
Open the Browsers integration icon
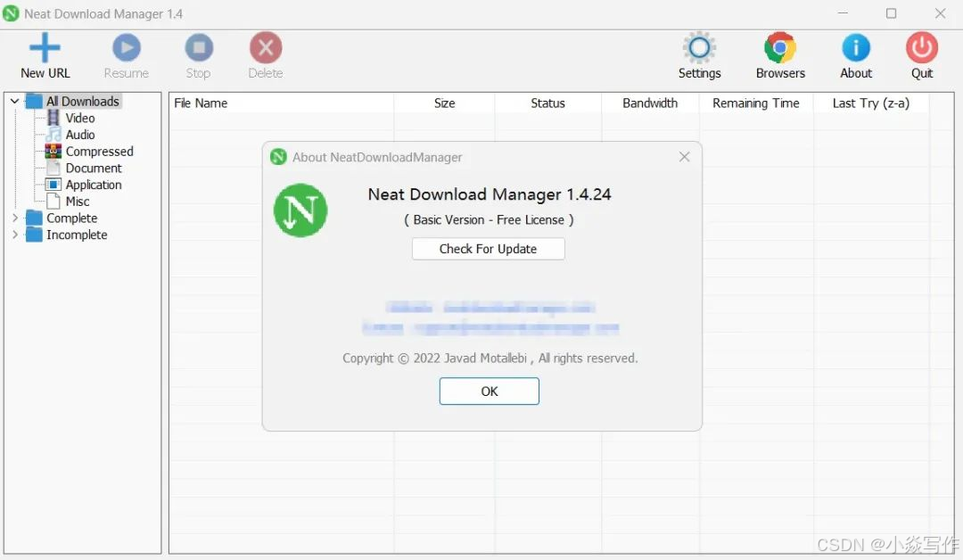(780, 47)
